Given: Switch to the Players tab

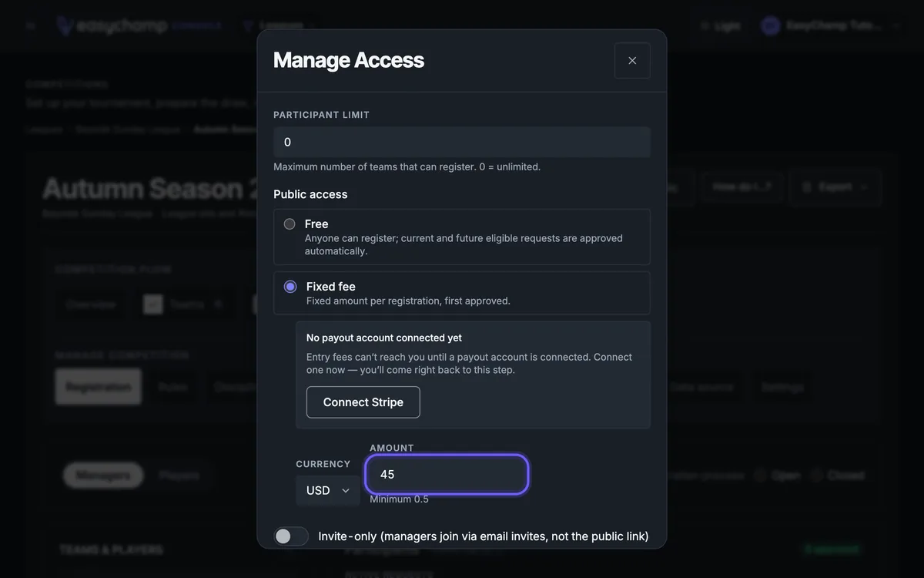Looking at the screenshot, I should 179,476.
